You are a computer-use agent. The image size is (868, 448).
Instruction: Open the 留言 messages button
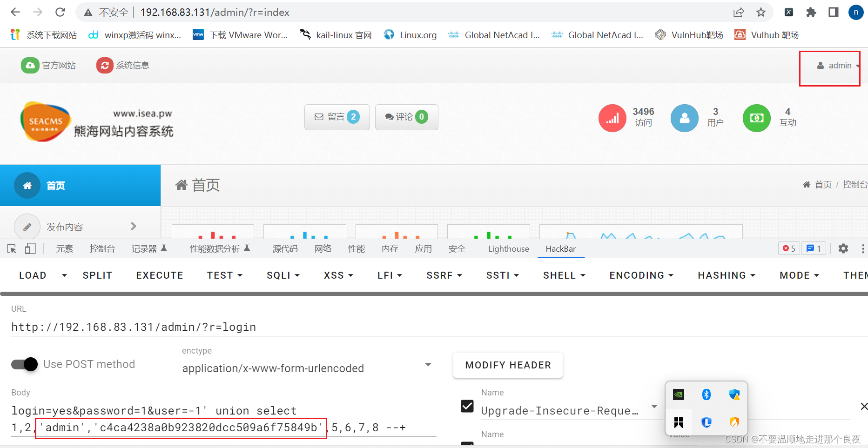tap(337, 117)
